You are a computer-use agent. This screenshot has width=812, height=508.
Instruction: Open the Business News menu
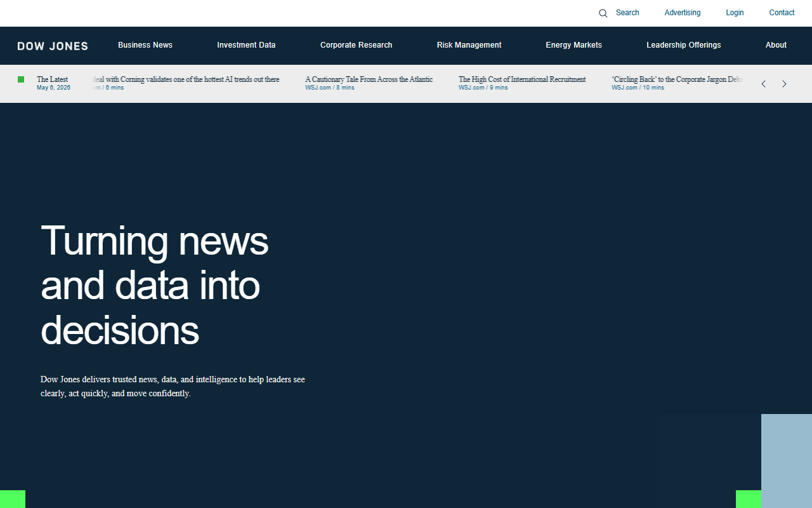[x=145, y=45]
